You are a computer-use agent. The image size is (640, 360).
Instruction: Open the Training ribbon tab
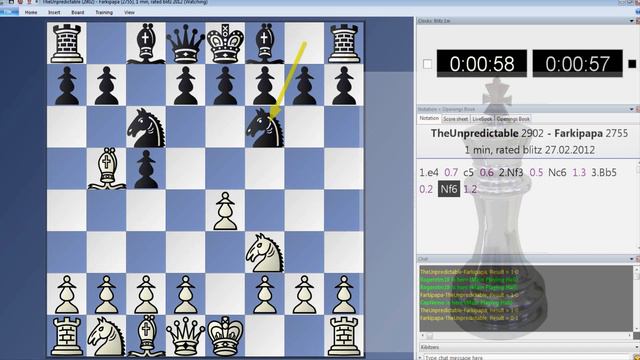[104, 13]
